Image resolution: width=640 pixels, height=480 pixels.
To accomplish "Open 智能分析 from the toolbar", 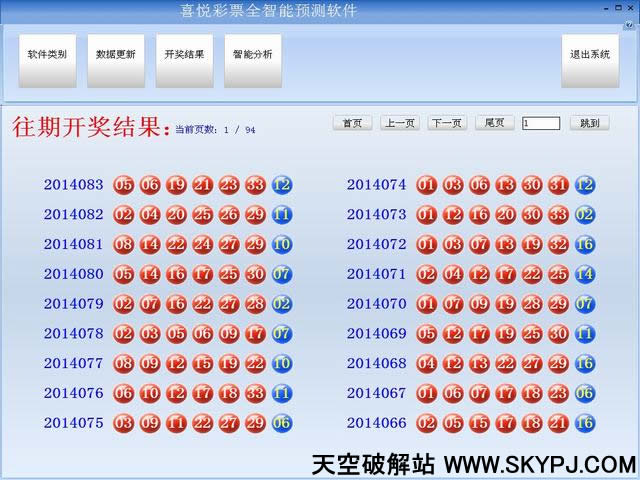I will (x=252, y=55).
